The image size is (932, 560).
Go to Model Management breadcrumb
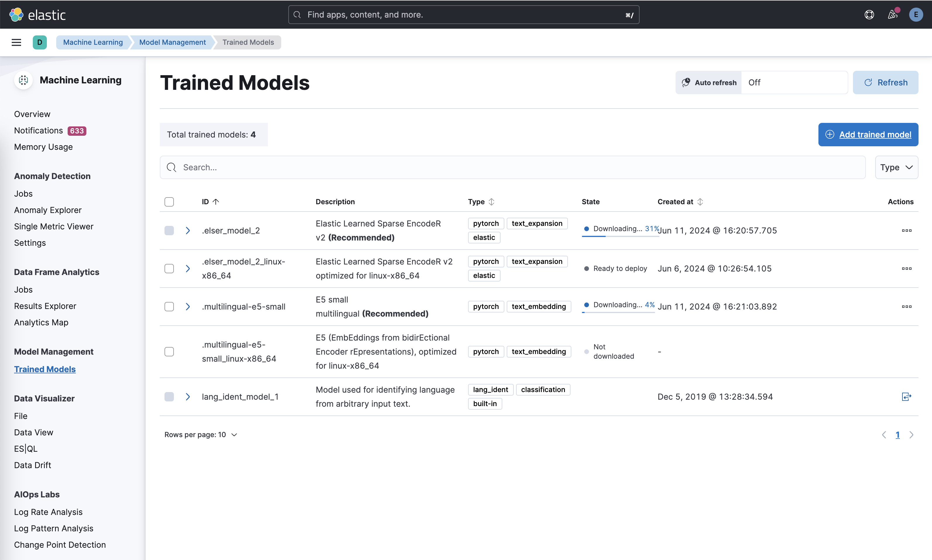pos(172,42)
